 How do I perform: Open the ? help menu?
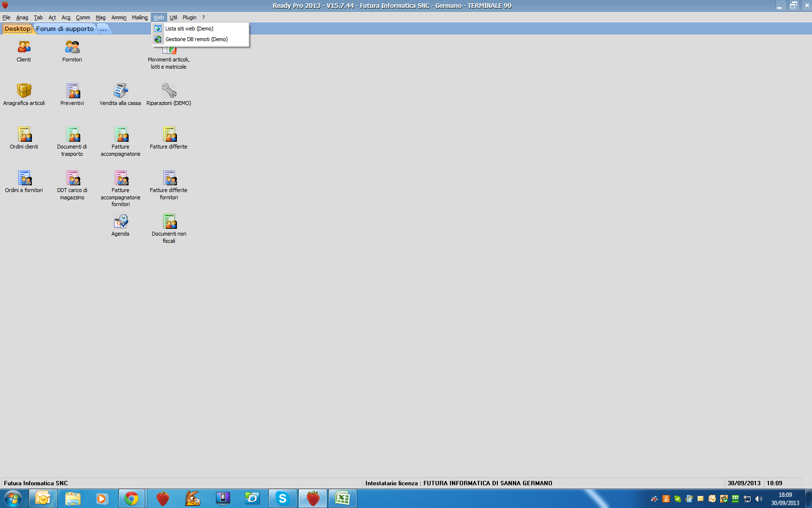coord(203,17)
